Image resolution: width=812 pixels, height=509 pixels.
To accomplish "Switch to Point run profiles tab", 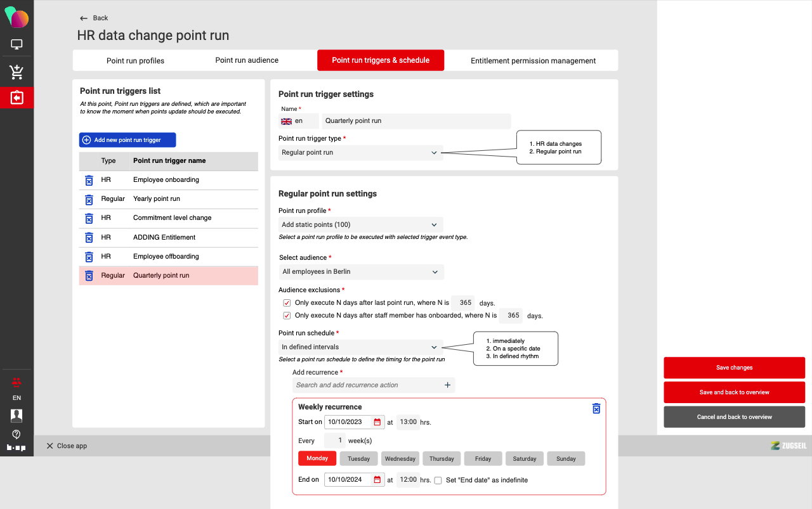I will [135, 61].
